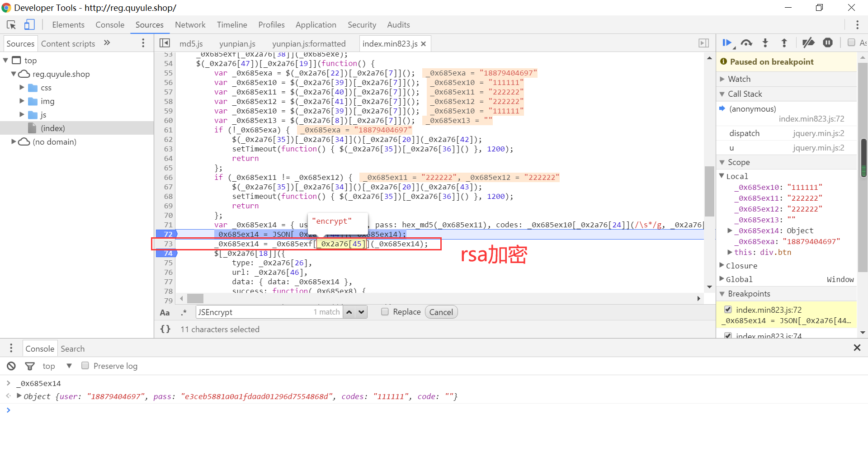Focus the JSEncrypt search input field
The image size is (868, 461).
pos(269,312)
